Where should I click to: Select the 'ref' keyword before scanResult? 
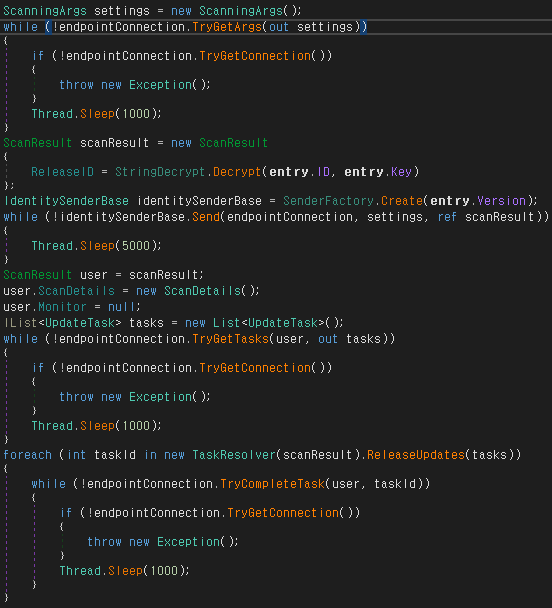(447, 217)
